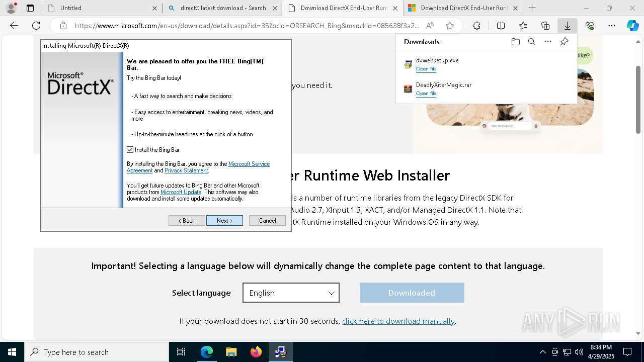Open file link under dxwebsetup.exe
The height and width of the screenshot is (362, 644).
point(426,69)
